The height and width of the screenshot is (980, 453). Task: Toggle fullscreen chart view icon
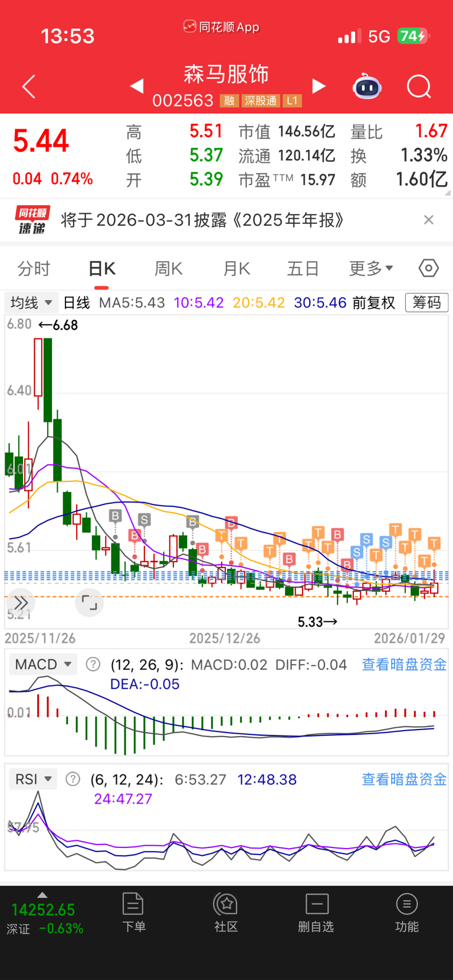[90, 603]
